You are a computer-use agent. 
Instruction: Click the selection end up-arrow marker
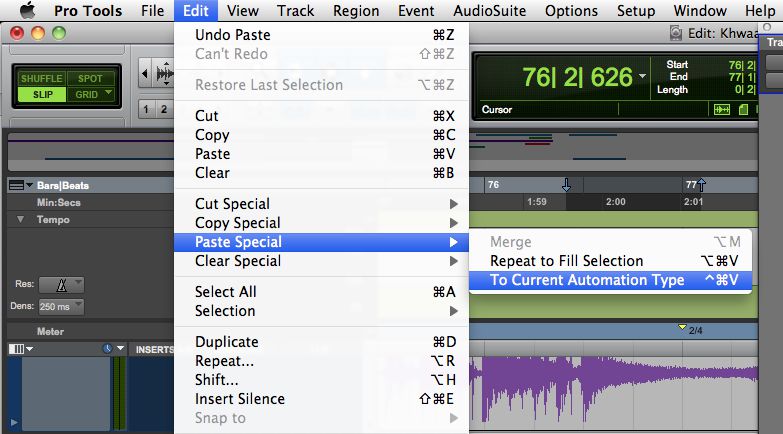coord(702,185)
